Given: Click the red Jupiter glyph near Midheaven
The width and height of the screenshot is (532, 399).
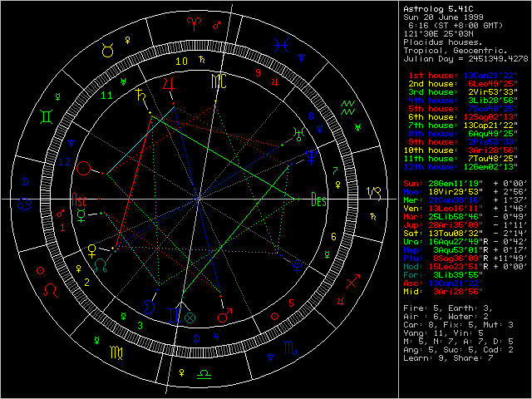Looking at the screenshot, I should point(170,83).
